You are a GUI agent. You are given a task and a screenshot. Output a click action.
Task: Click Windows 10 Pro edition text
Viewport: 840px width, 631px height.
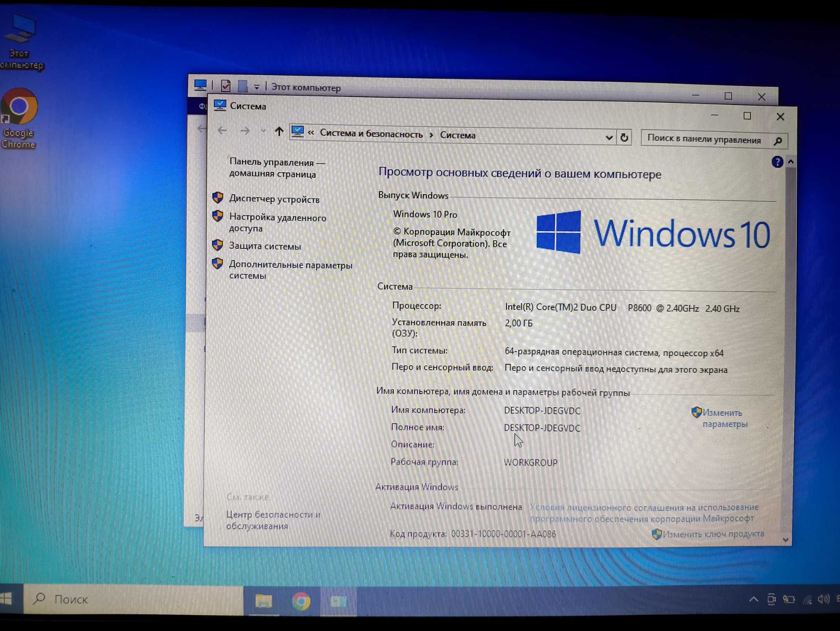425,214
